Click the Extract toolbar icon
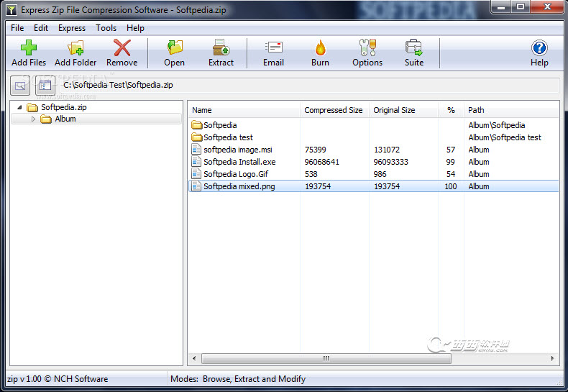The height and width of the screenshot is (392, 568). click(x=221, y=47)
